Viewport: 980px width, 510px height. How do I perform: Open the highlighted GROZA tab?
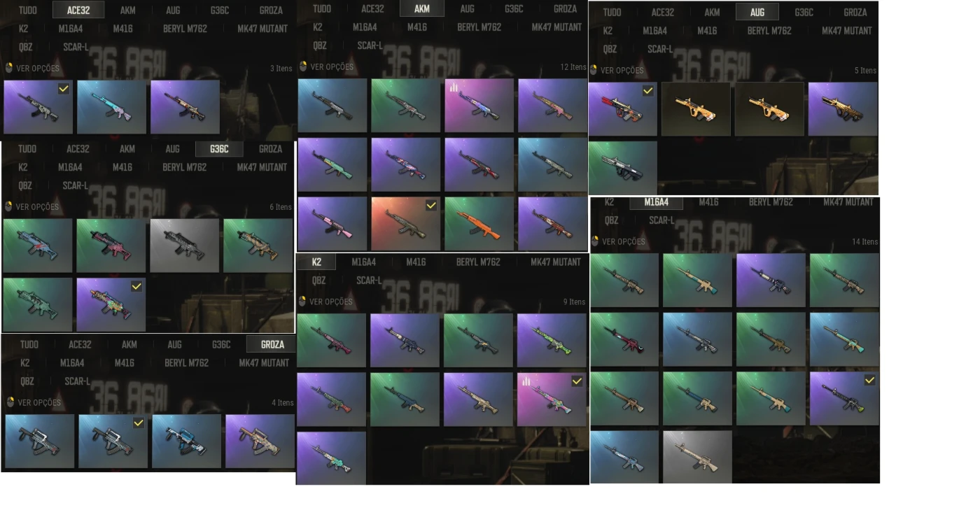point(272,344)
